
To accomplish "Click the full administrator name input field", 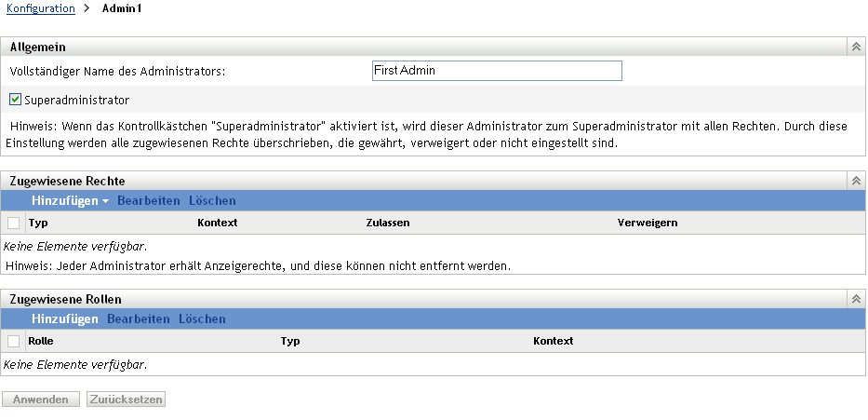I will coord(495,71).
